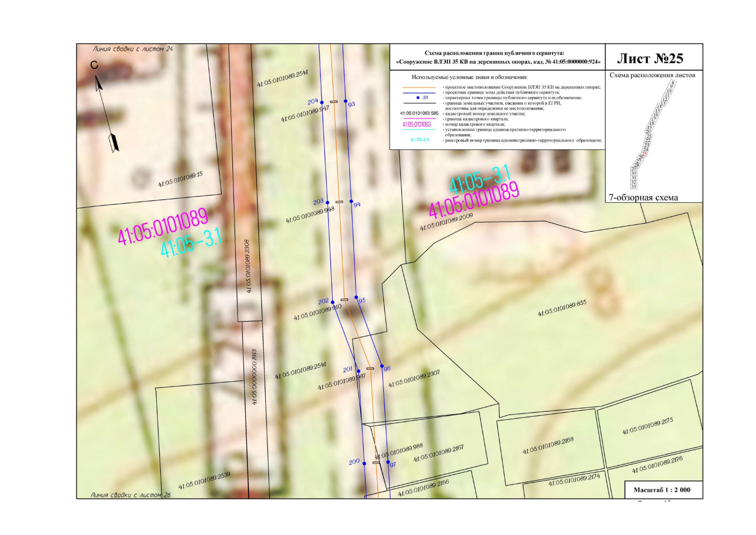
Task: Click boundary point 95 blue dot
Action: [x=356, y=297]
